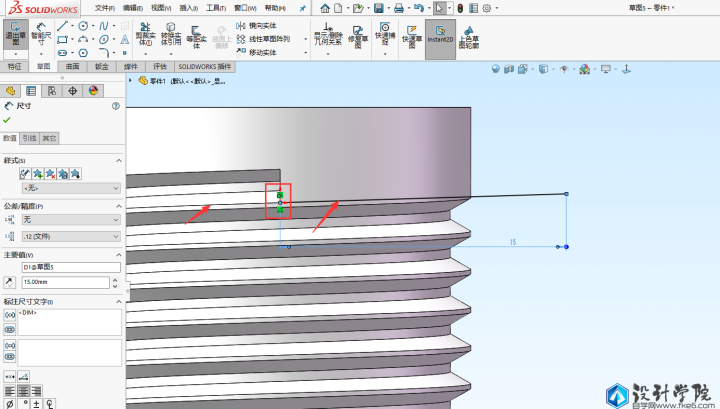The width and height of the screenshot is (720, 409).
Task: Select the Offset Entities (等距实体) tool
Action: click(196, 36)
